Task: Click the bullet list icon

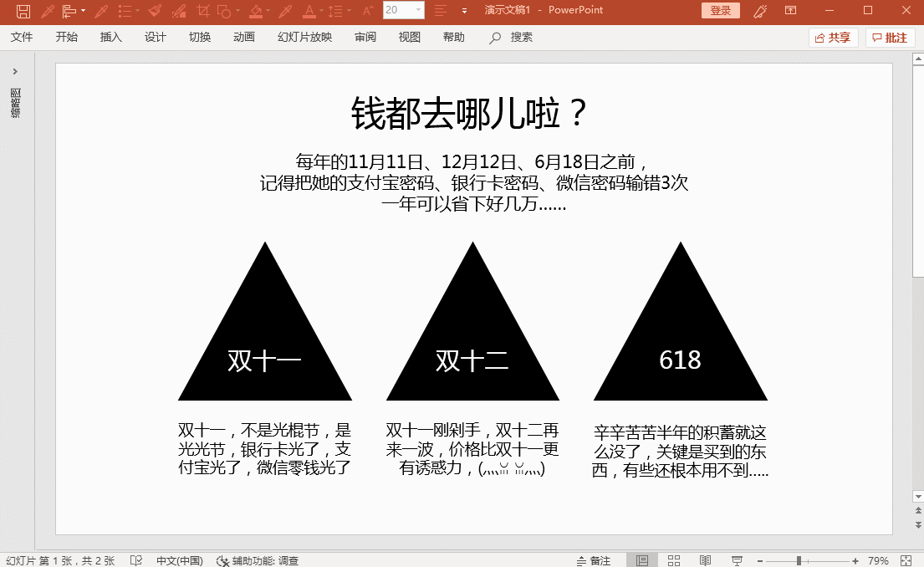Action: pos(125,11)
